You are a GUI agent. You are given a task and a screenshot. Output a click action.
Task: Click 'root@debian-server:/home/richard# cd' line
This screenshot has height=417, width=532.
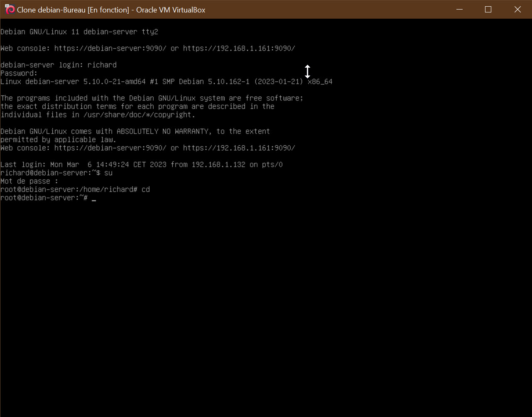(75, 189)
